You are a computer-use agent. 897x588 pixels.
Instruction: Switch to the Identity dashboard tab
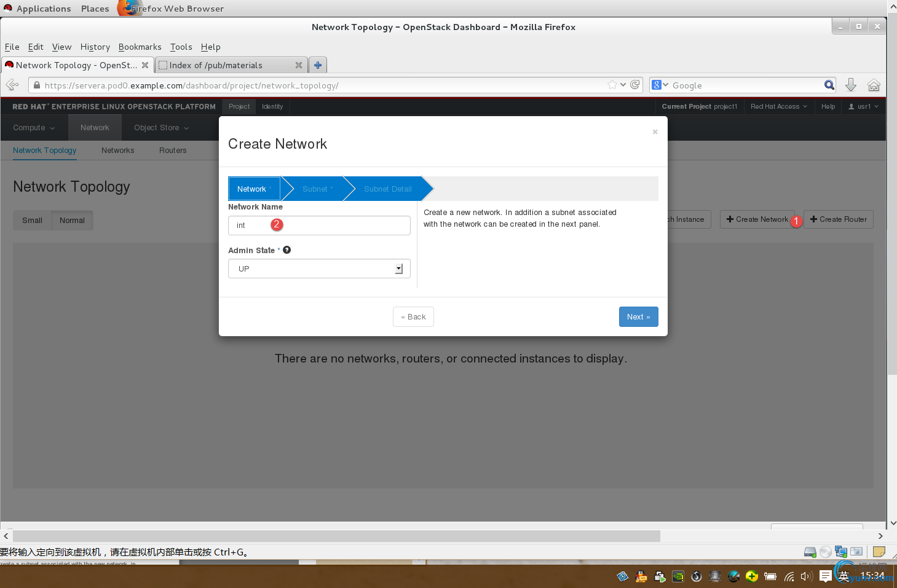[x=272, y=106]
